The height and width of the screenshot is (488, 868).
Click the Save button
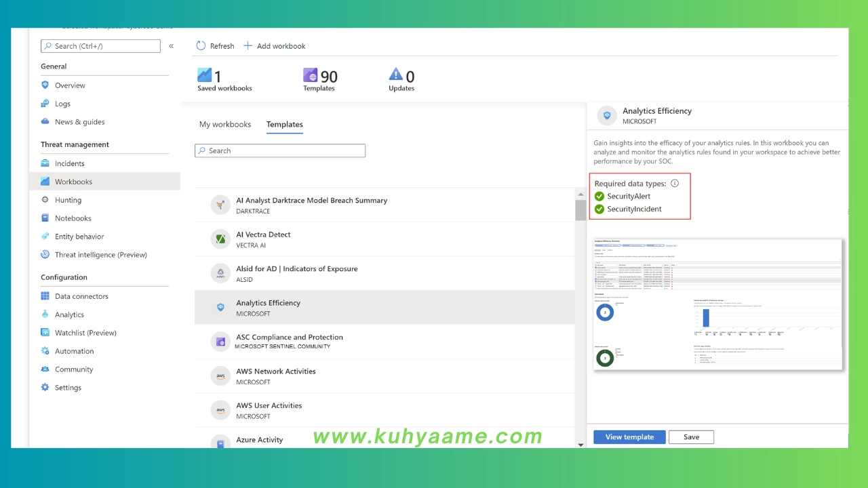[691, 437]
